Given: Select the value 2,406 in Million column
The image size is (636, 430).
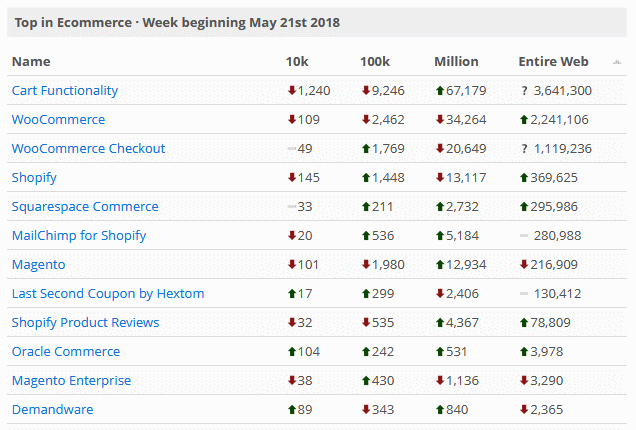Looking at the screenshot, I should coord(462,294).
